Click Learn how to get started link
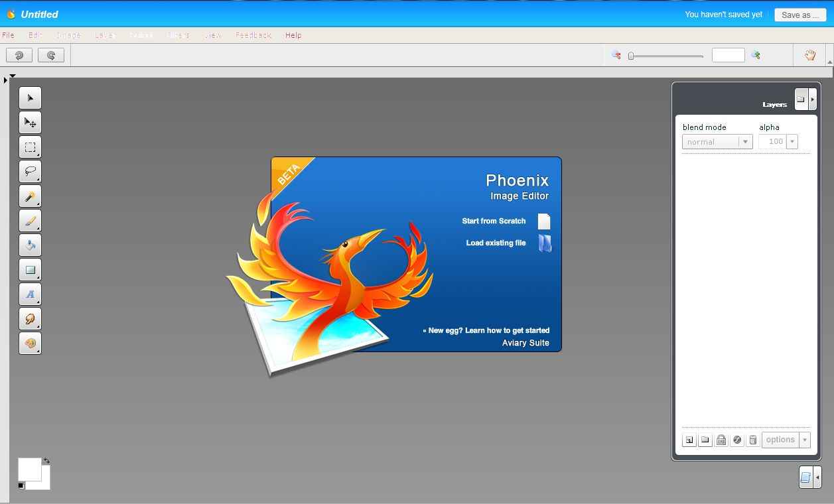This screenshot has height=504, width=834. click(488, 330)
